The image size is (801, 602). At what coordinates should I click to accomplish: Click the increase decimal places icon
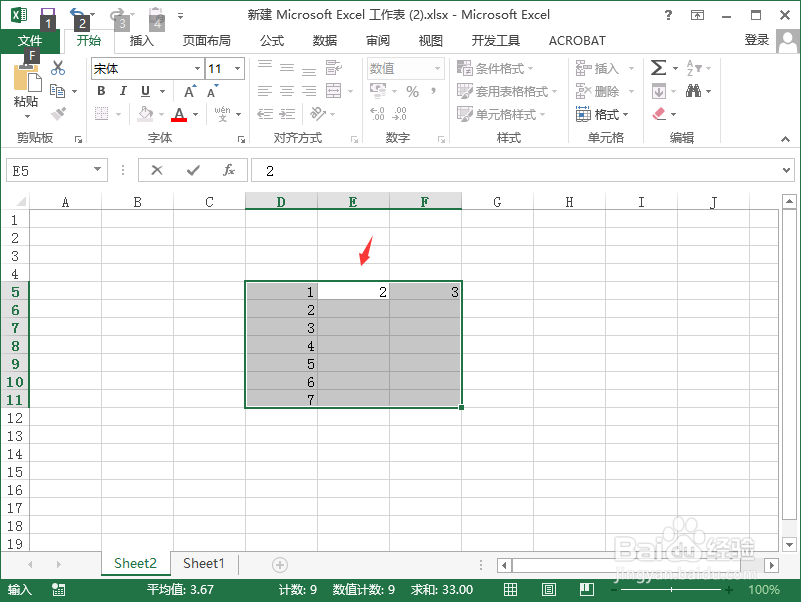(377, 112)
